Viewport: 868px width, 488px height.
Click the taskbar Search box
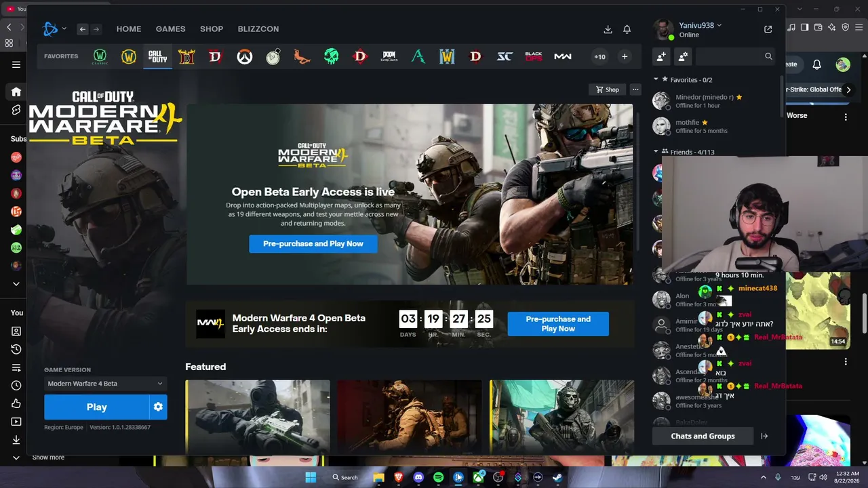[345, 477]
